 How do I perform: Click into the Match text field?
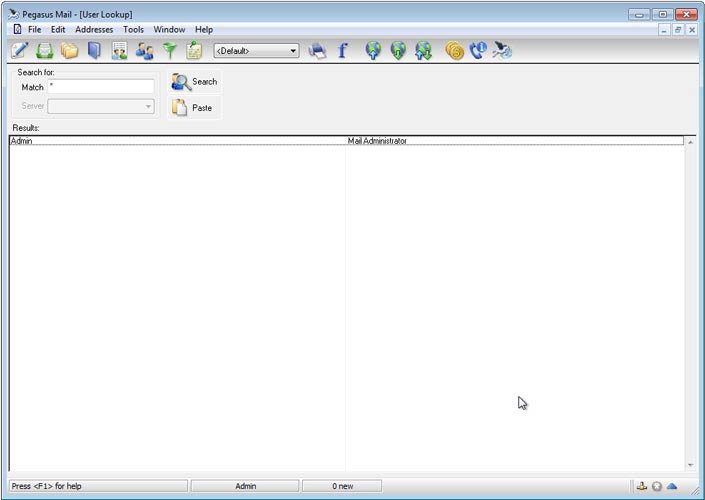pyautogui.click(x=100, y=87)
